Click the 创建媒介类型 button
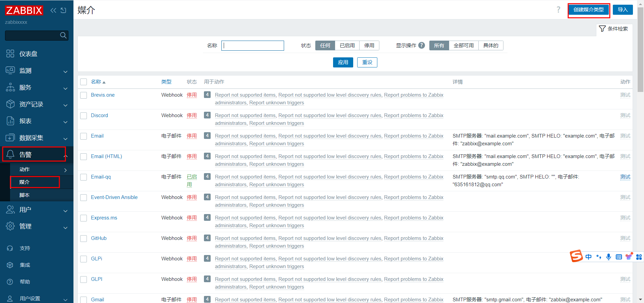 point(588,10)
